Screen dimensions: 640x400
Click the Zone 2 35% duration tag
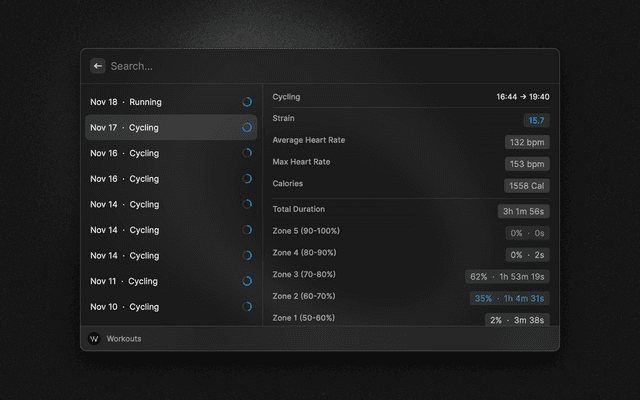[509, 298]
